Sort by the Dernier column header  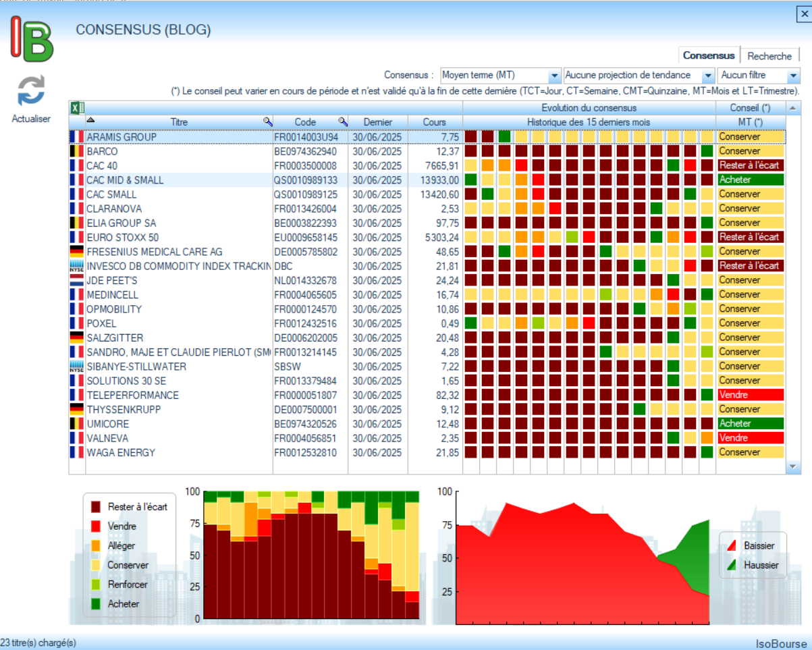coord(378,122)
